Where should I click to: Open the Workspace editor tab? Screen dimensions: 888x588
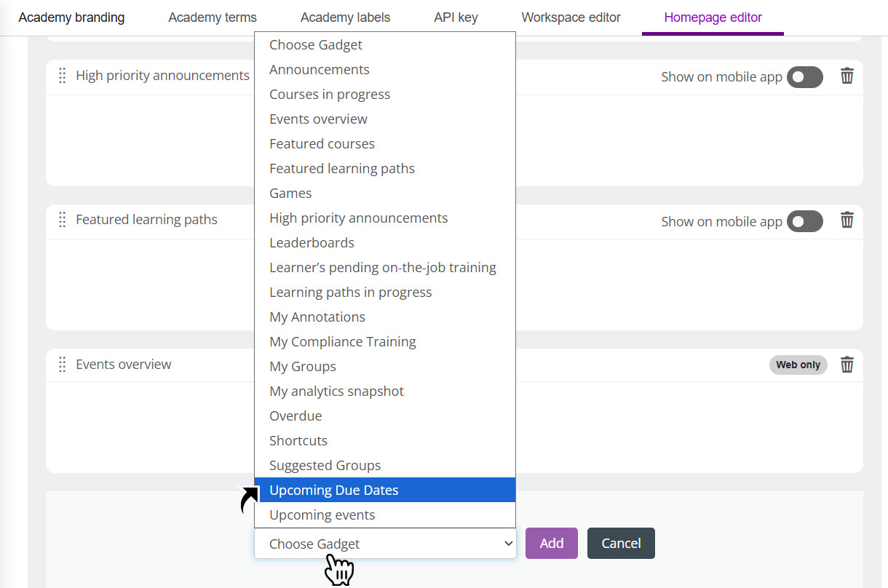coord(571,17)
